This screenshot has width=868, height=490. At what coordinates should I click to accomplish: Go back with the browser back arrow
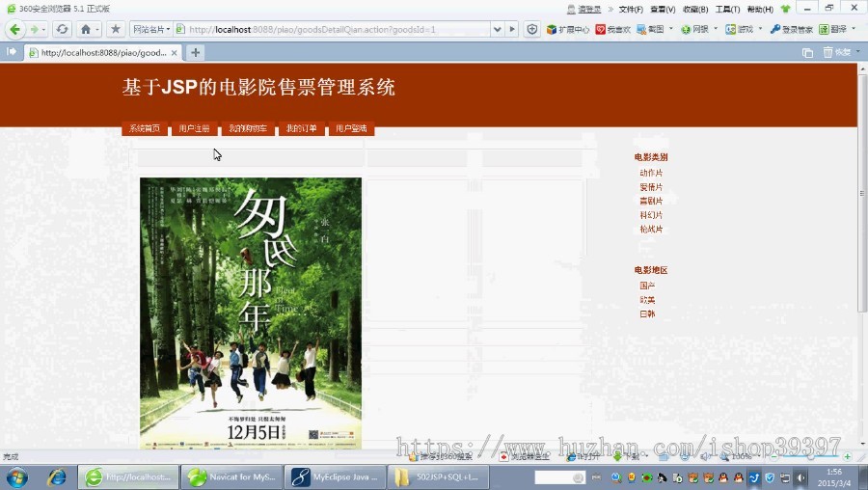14,29
